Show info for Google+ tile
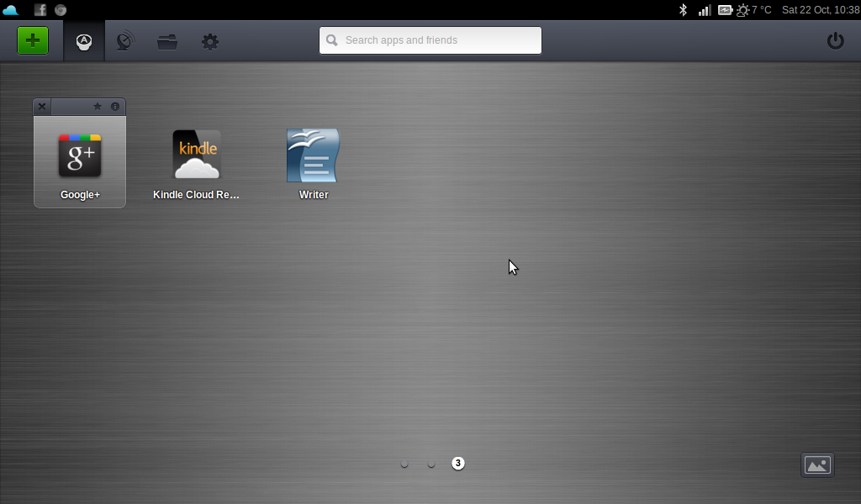This screenshot has height=504, width=861. pyautogui.click(x=115, y=107)
